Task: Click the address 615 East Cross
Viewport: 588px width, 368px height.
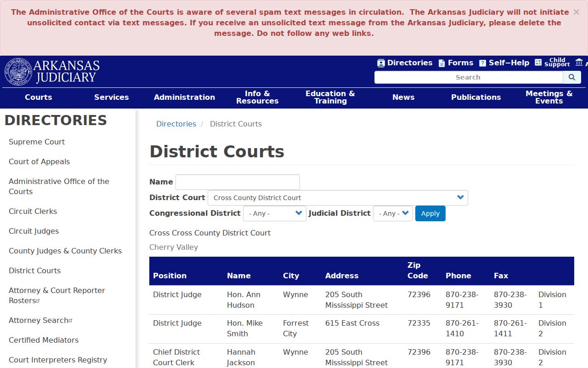Action: tap(352, 323)
